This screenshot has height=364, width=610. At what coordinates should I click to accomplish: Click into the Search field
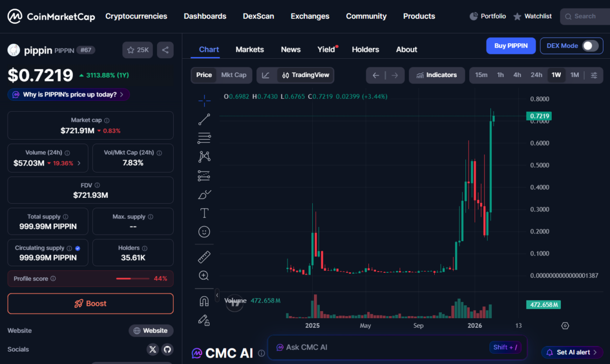[x=585, y=16]
